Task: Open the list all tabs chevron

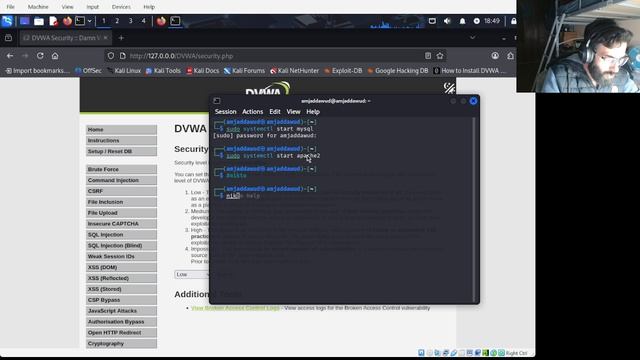Action: (x=472, y=38)
